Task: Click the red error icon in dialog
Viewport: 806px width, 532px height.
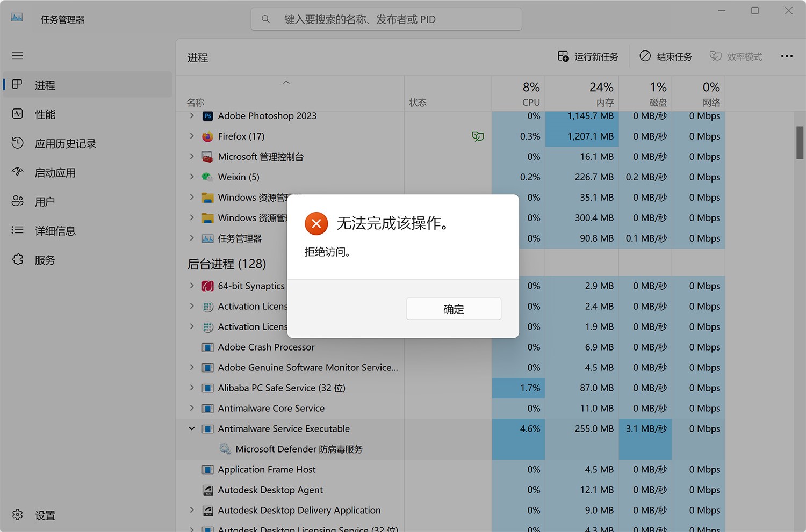Action: pos(316,223)
